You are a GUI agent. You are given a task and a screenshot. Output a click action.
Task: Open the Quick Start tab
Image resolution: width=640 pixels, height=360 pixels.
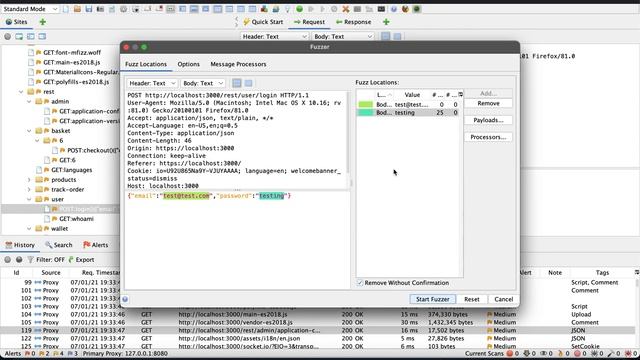coord(263,22)
